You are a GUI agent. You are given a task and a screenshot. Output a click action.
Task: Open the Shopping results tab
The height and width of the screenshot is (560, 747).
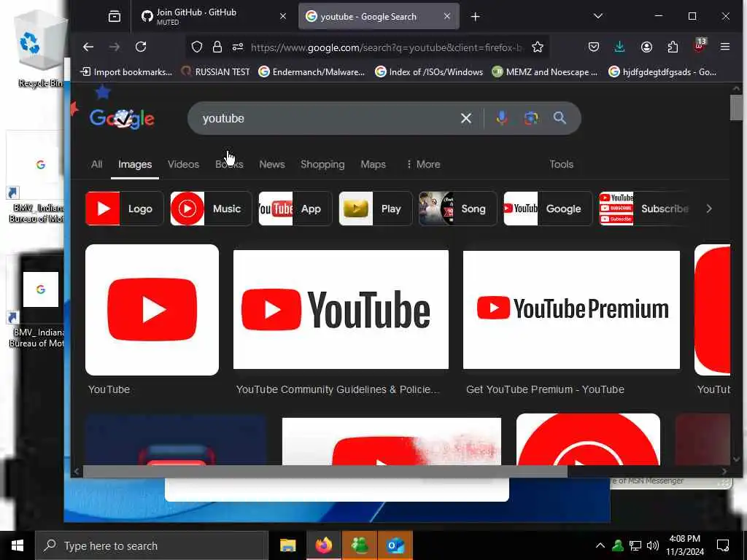[x=322, y=164]
